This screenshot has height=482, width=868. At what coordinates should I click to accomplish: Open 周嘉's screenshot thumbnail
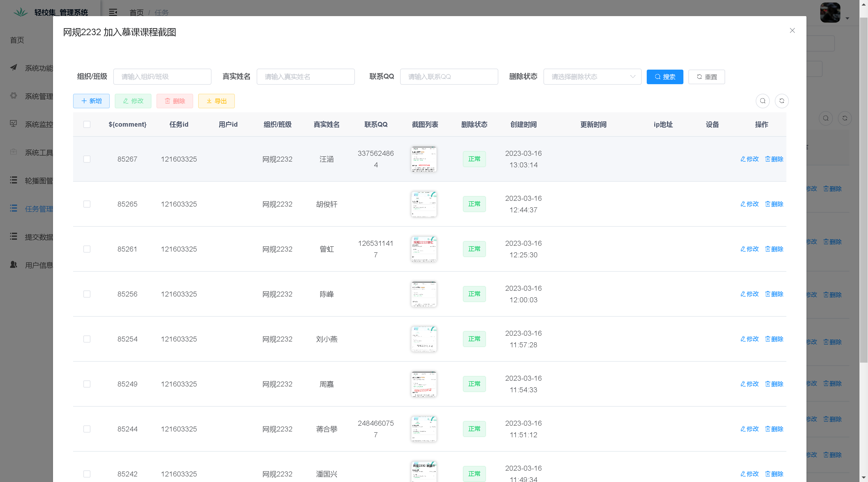coord(424,384)
